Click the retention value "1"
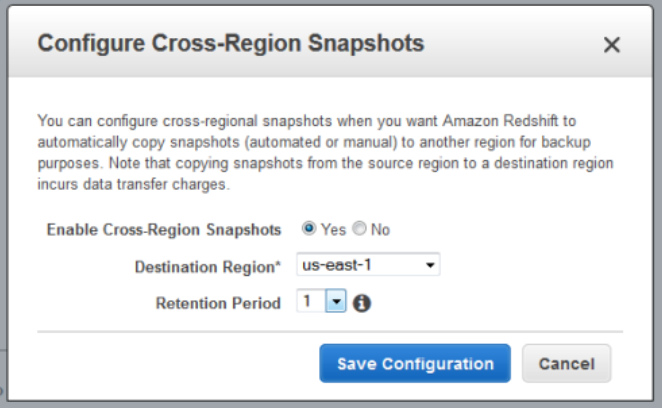 coord(308,302)
